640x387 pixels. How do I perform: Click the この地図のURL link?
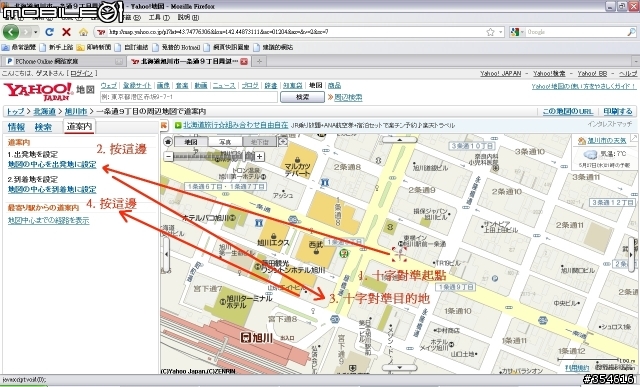click(x=567, y=111)
